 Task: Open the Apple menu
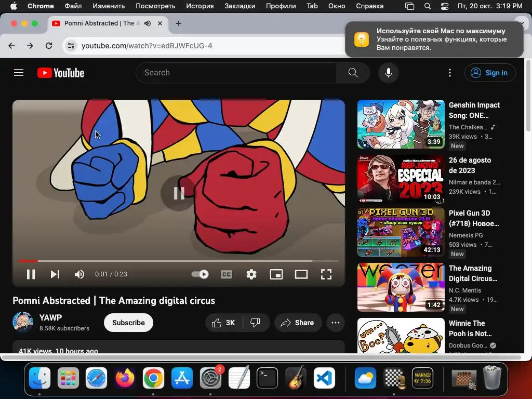[x=14, y=6]
